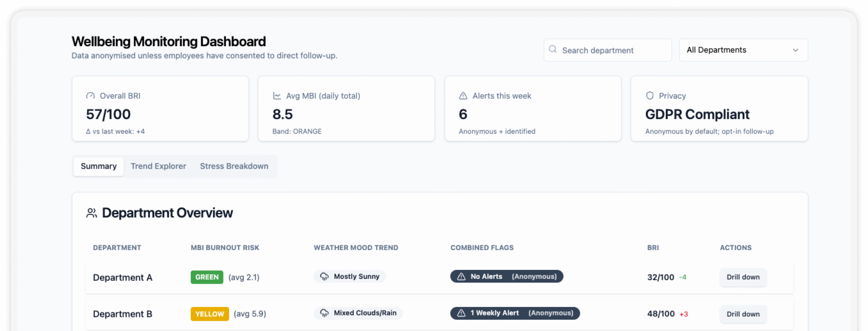This screenshot has height=331, width=868.
Task: Click warning icon in 1 Weekly Alert badge
Action: [461, 313]
